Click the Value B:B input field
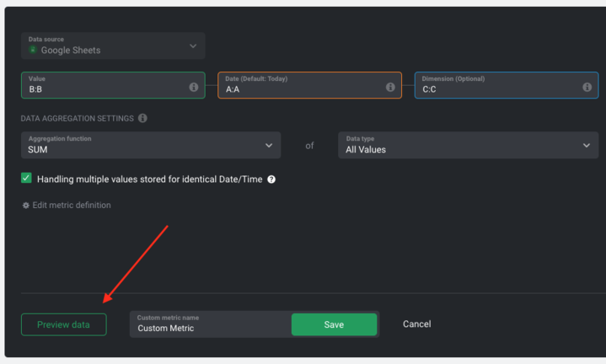This screenshot has width=606, height=364. (113, 85)
